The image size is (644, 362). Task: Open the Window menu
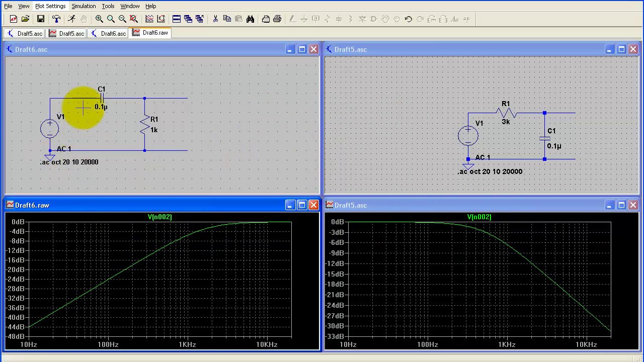pyautogui.click(x=130, y=6)
